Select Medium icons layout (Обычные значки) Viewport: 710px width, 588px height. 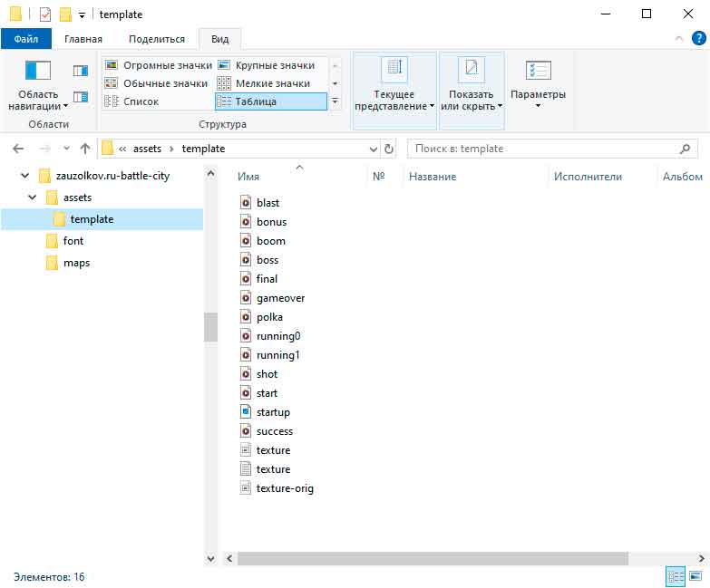[x=156, y=83]
